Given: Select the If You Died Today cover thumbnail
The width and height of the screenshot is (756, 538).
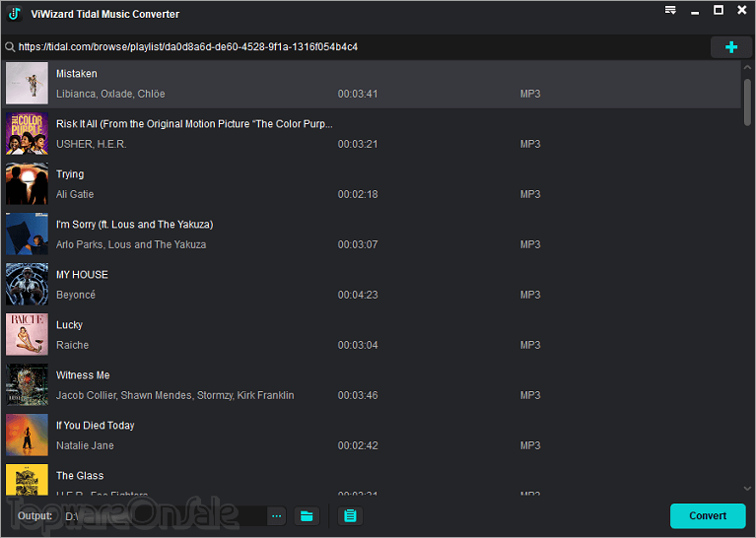Looking at the screenshot, I should click(27, 435).
